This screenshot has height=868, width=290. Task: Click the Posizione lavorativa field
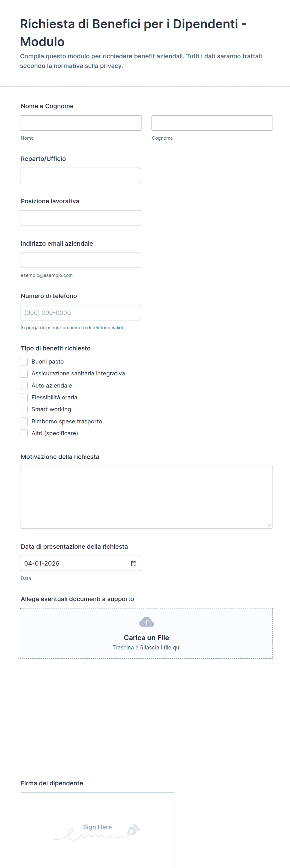pos(80,218)
